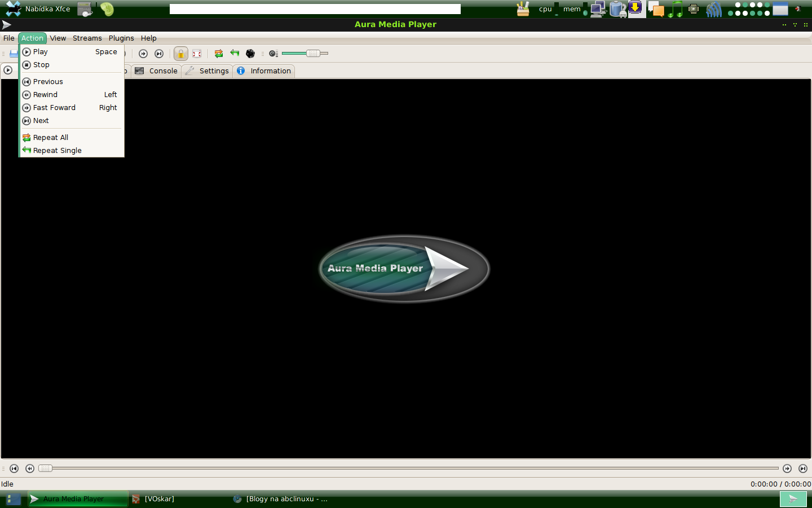The height and width of the screenshot is (508, 812).
Task: Open the View menu
Action: click(58, 38)
